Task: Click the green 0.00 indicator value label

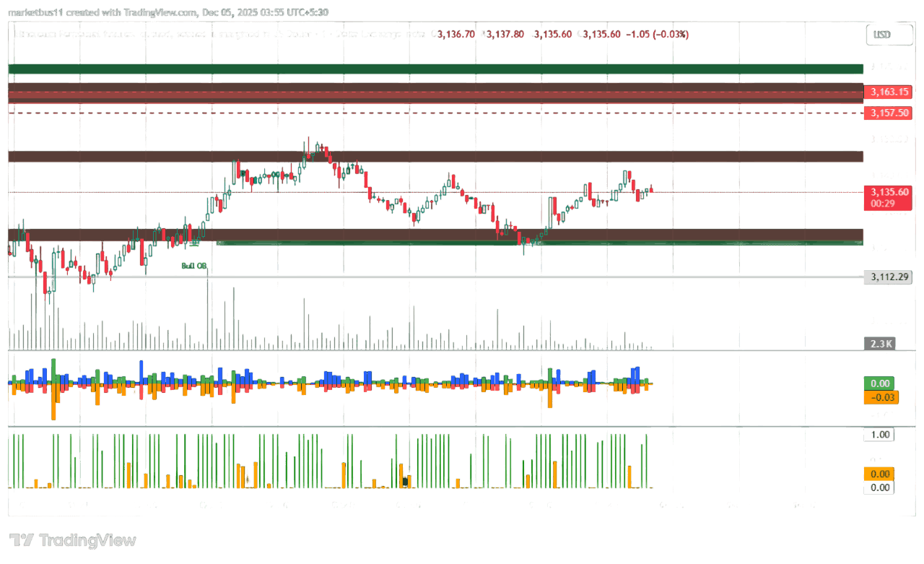Action: click(x=879, y=383)
